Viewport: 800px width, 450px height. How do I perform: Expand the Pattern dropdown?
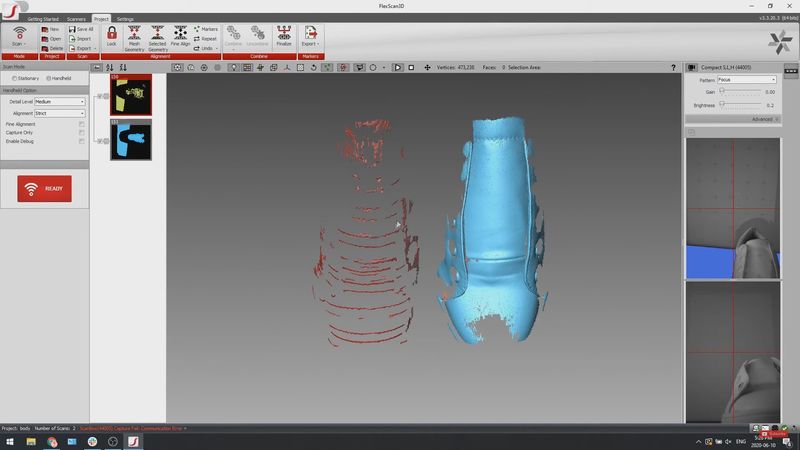pyautogui.click(x=747, y=80)
